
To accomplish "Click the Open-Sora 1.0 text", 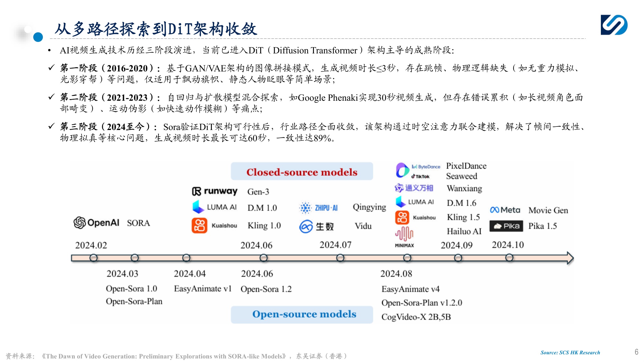I will coord(131,289).
